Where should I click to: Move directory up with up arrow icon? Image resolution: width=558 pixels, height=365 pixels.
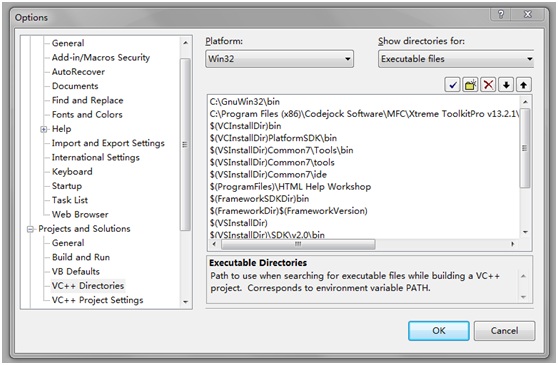523,85
